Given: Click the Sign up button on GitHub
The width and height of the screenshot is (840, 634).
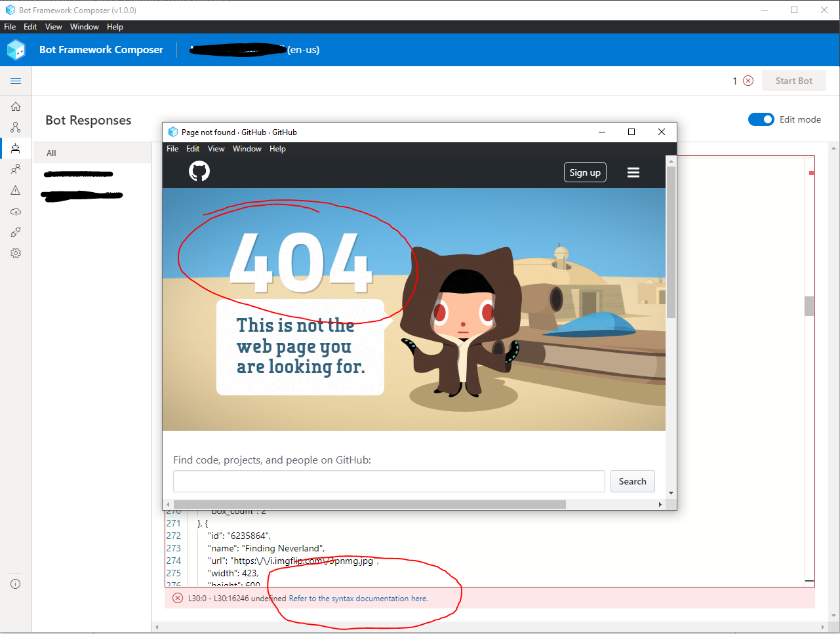Looking at the screenshot, I should 585,171.
